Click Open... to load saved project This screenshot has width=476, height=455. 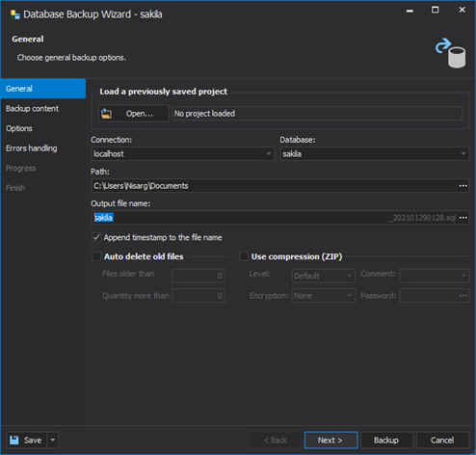(x=134, y=114)
